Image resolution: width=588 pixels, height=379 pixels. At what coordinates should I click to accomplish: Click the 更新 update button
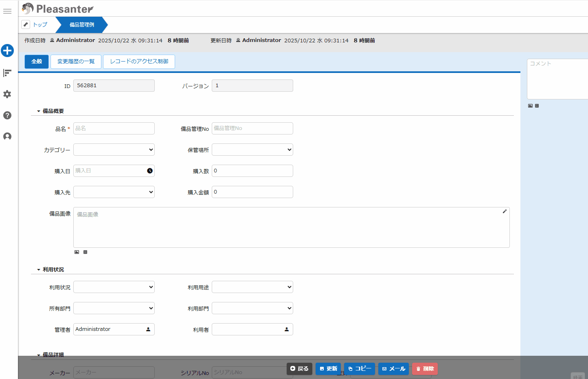(328, 369)
